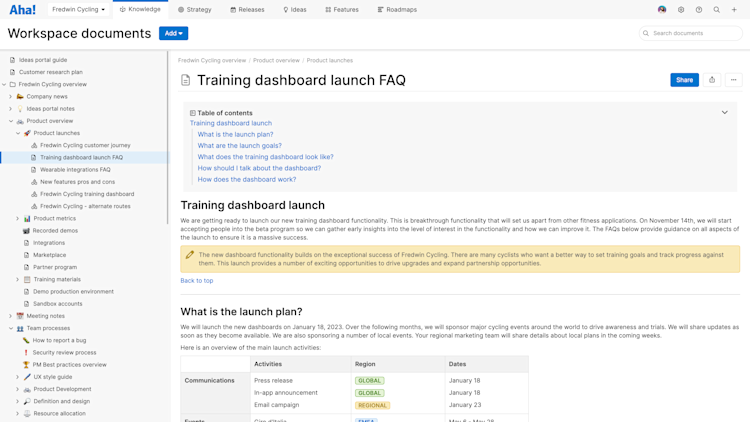This screenshot has height=422, width=750.
Task: Open the Wearable integrations FAQ document
Action: 75,170
